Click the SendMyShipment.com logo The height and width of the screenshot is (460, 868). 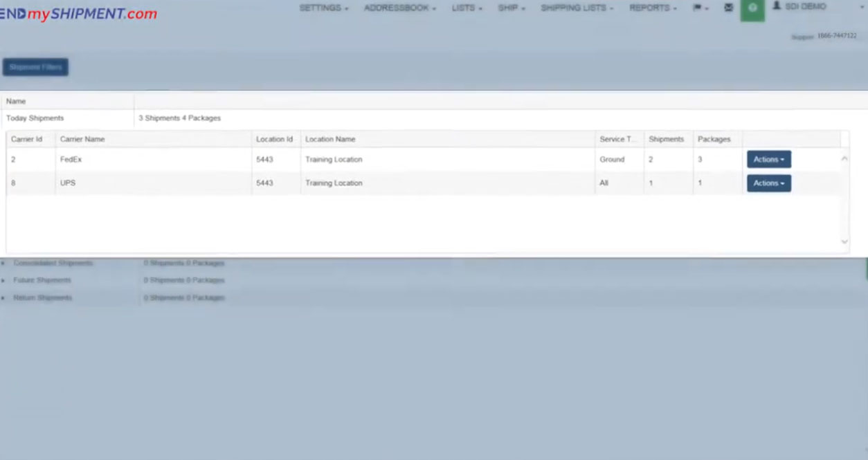click(78, 14)
